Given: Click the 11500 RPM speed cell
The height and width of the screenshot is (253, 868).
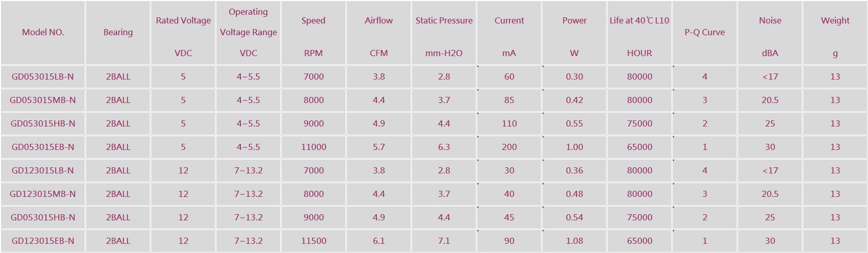Looking at the screenshot, I should point(314,241).
